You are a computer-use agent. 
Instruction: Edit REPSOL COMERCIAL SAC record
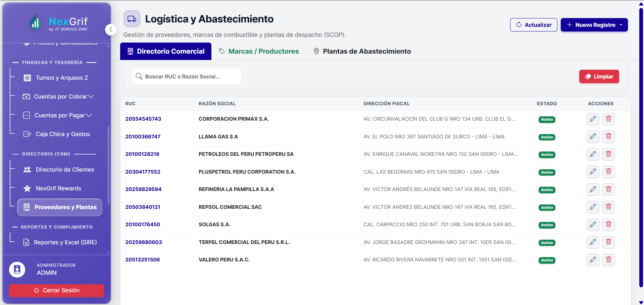(593, 207)
